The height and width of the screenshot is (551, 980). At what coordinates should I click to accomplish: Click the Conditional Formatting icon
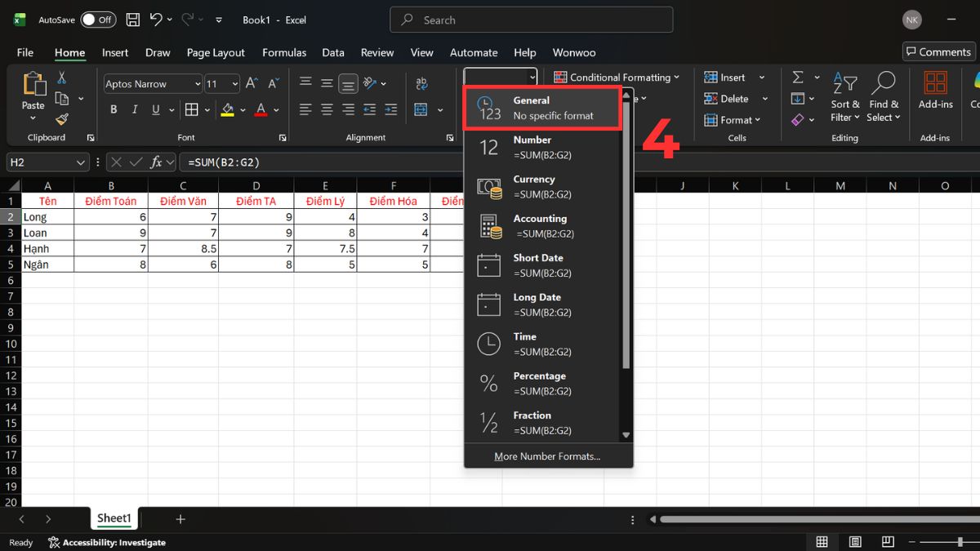[x=560, y=77]
